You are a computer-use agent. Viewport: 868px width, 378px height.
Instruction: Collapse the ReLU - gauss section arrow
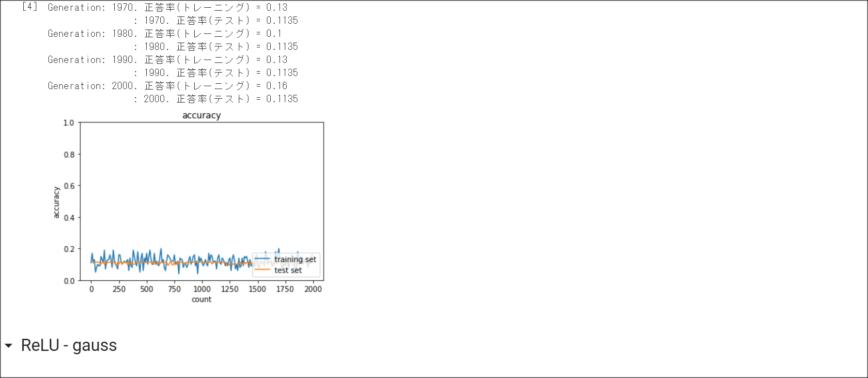[9, 346]
